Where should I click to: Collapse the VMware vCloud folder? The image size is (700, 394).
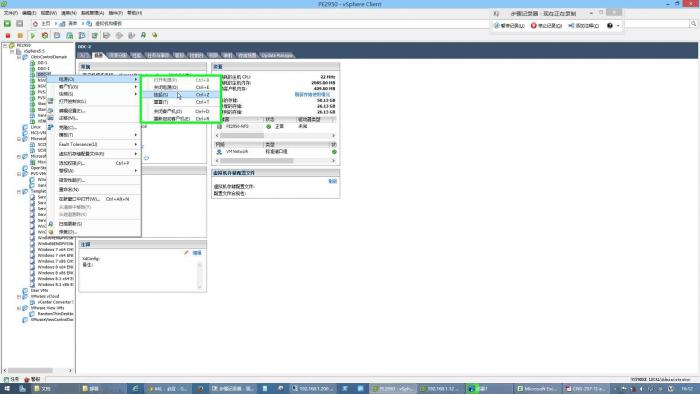[19, 296]
